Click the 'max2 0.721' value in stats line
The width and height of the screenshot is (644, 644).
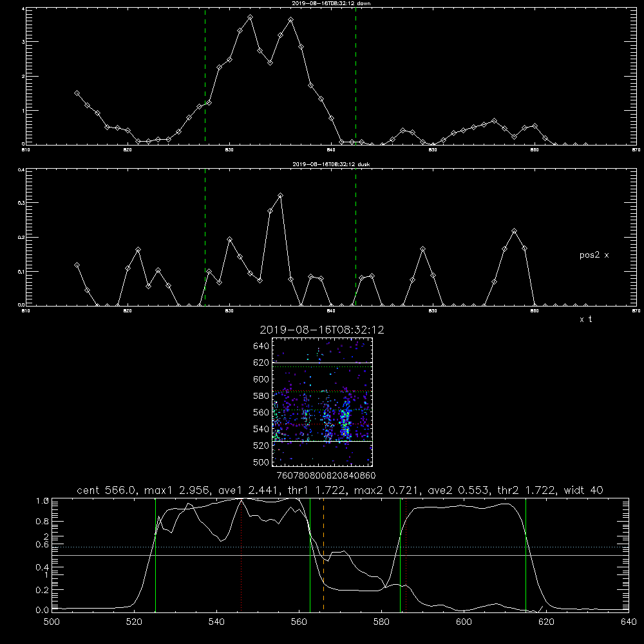(387, 490)
